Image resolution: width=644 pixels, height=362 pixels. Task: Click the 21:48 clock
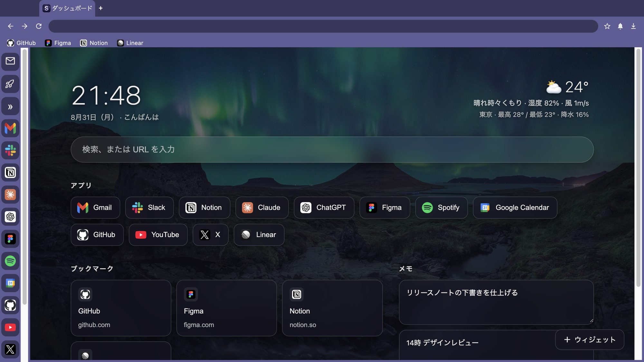(x=106, y=95)
